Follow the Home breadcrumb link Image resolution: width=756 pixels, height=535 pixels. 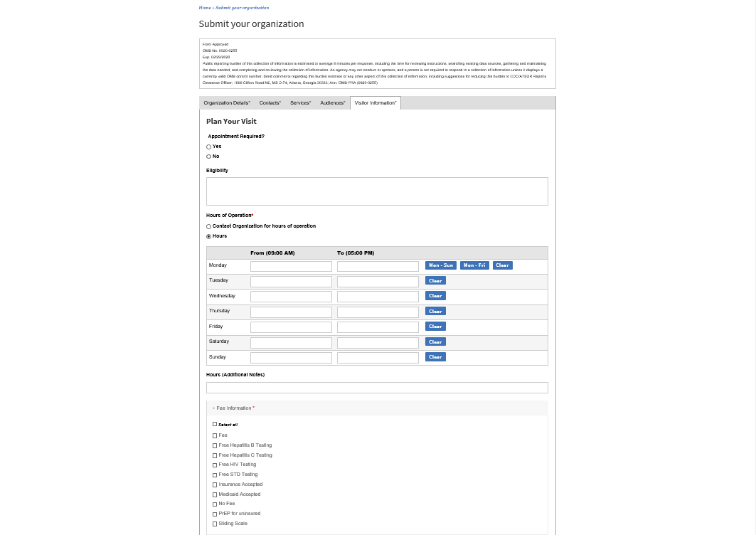(x=205, y=8)
